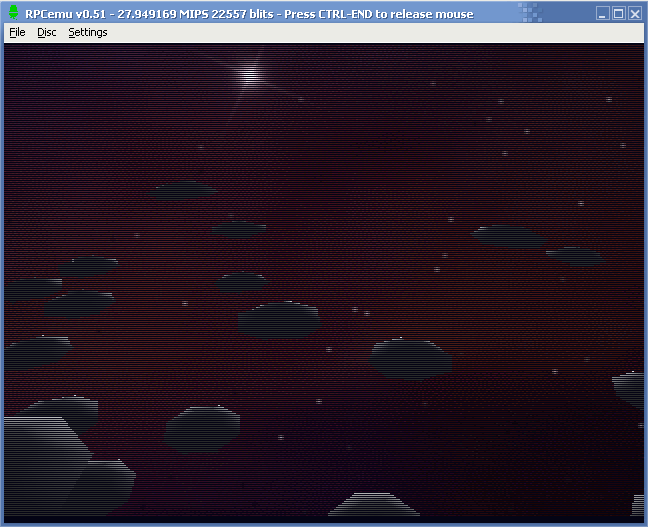648x527 pixels.
Task: Maximize the RPCemu window
Action: coord(619,14)
